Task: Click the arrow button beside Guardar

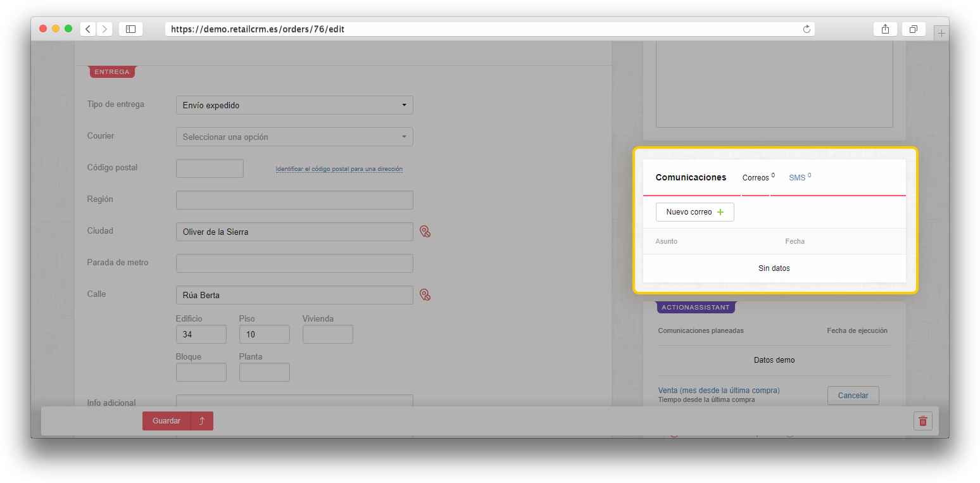Action: point(202,421)
